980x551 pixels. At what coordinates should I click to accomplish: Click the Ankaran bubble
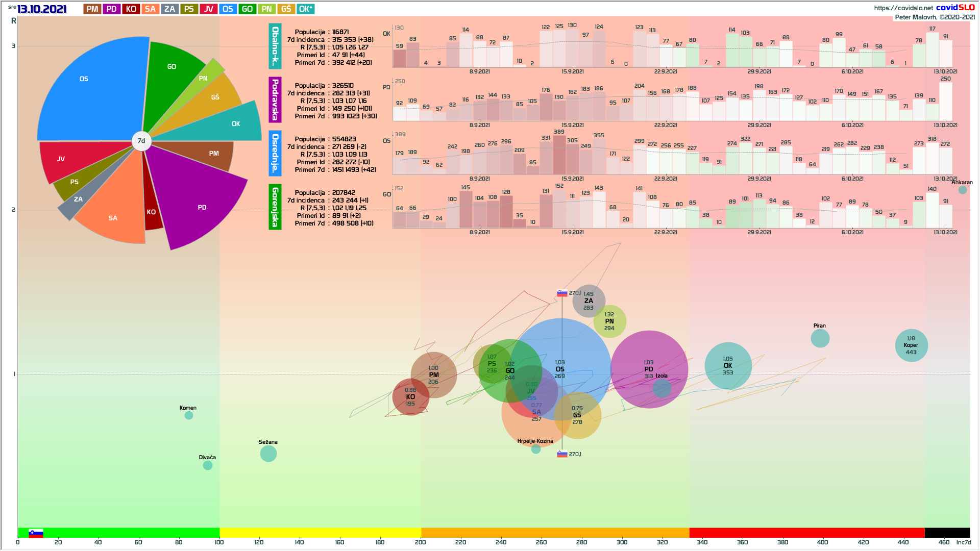click(x=962, y=190)
